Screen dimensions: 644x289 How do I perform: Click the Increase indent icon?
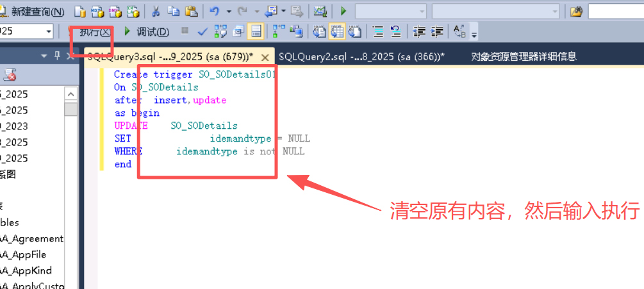[x=437, y=31]
